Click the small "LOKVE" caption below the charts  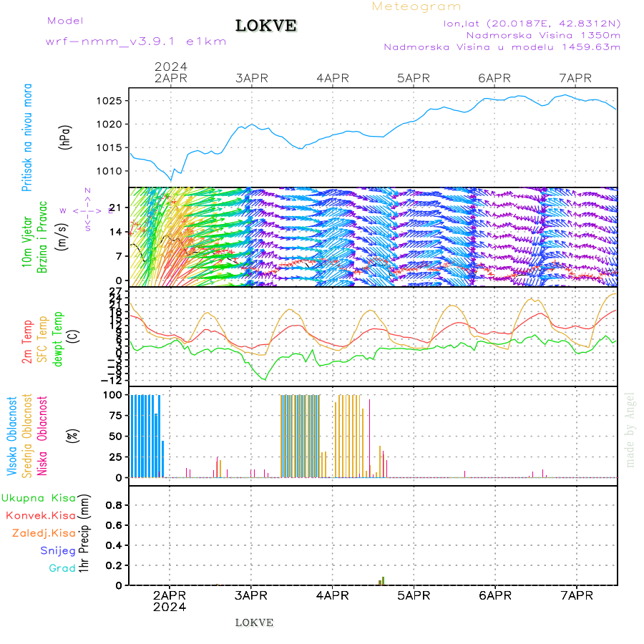(254, 623)
